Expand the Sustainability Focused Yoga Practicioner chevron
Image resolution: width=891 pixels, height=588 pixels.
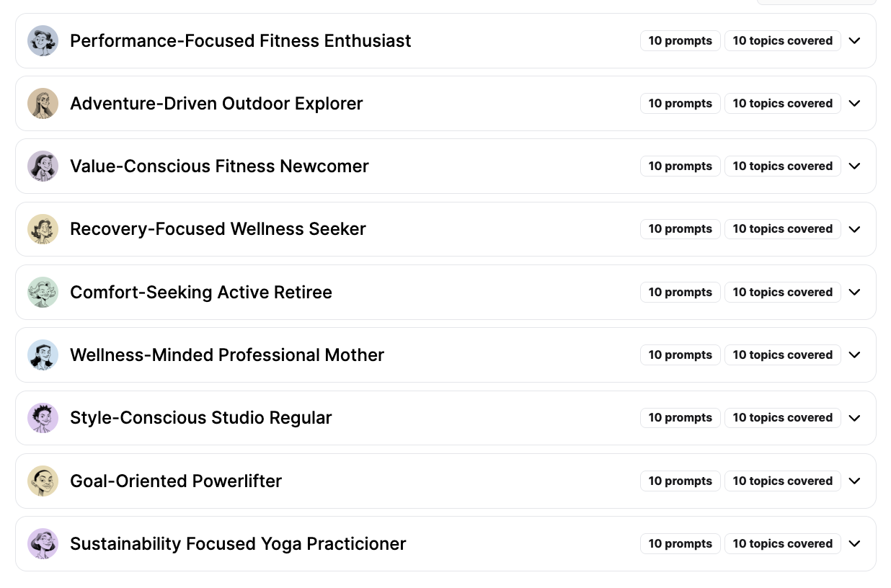pyautogui.click(x=855, y=543)
